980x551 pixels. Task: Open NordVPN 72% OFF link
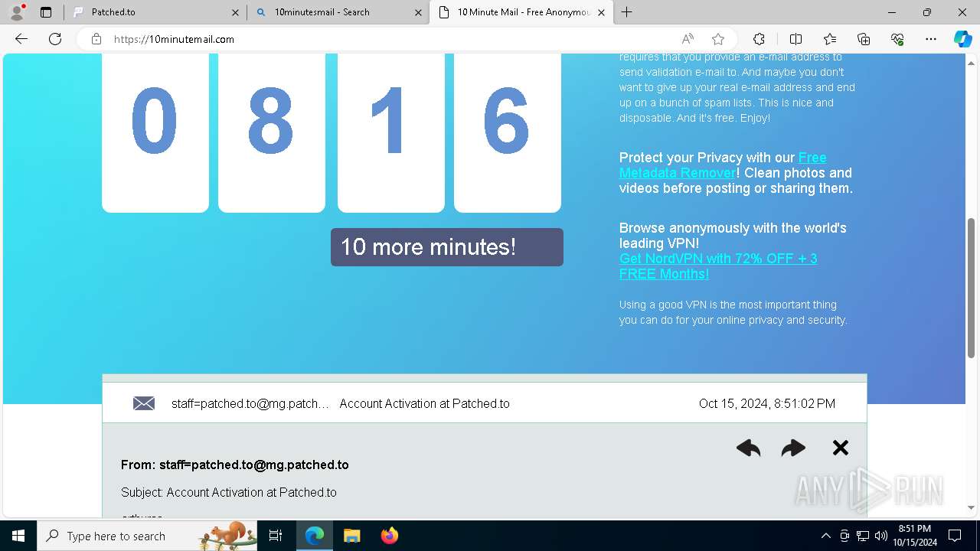tap(718, 266)
